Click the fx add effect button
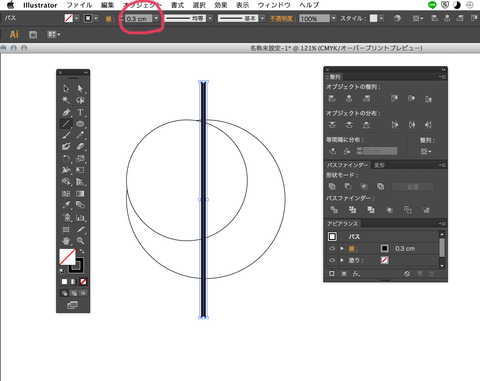 click(x=356, y=274)
